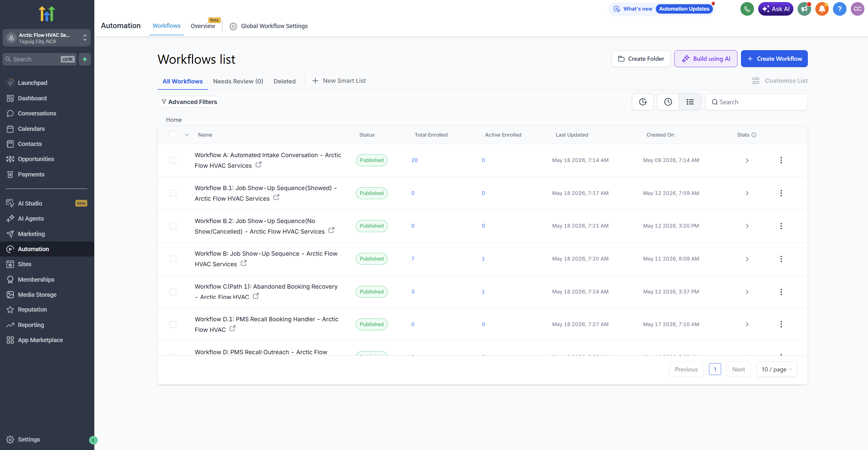Open the Deleted tab
The width and height of the screenshot is (868, 450).
[x=284, y=81]
